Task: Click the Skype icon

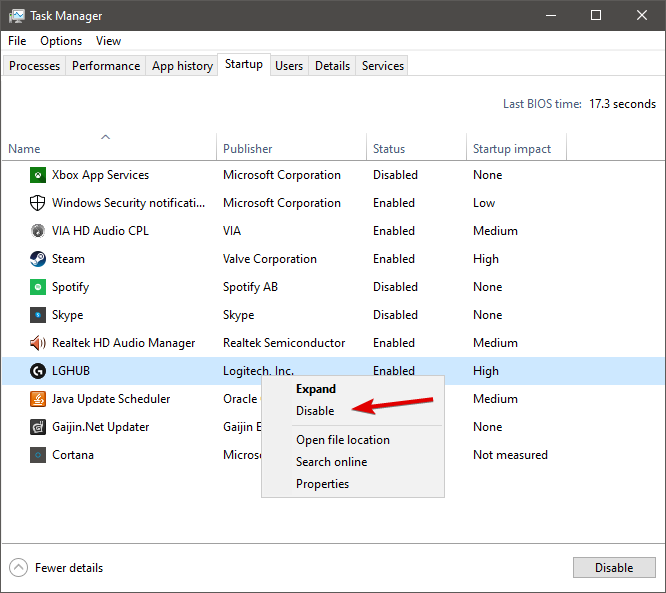Action: tap(37, 315)
